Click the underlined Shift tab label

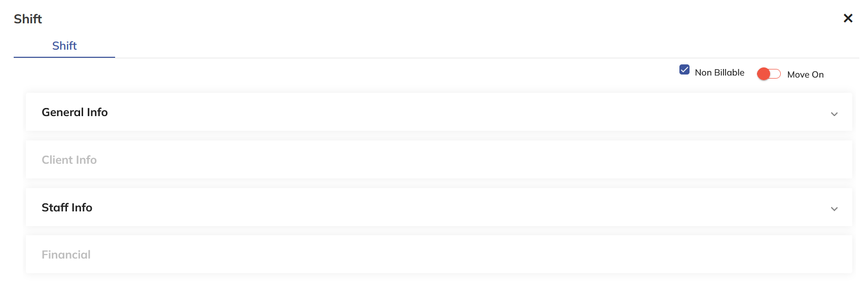pos(64,46)
